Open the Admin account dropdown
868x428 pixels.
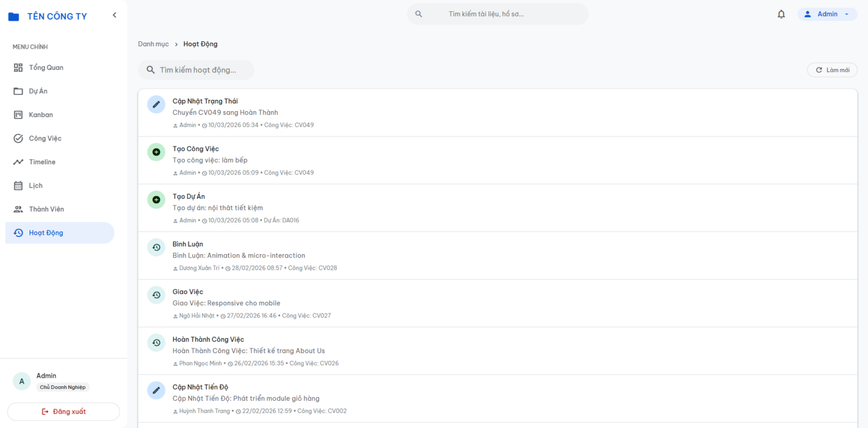coord(827,14)
